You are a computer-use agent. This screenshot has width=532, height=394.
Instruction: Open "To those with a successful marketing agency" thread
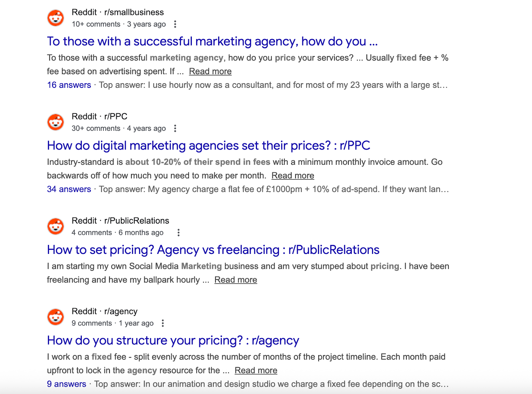pyautogui.click(x=213, y=41)
